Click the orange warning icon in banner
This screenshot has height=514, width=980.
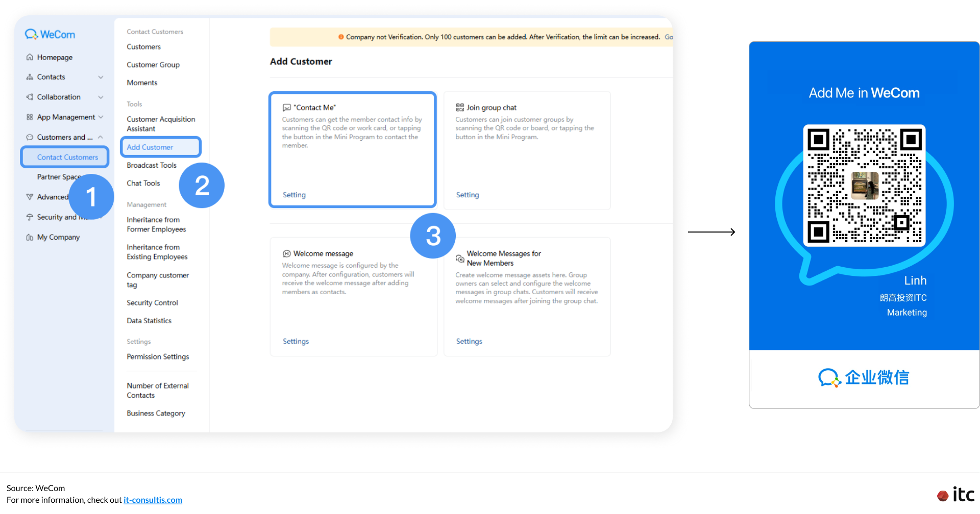click(341, 37)
